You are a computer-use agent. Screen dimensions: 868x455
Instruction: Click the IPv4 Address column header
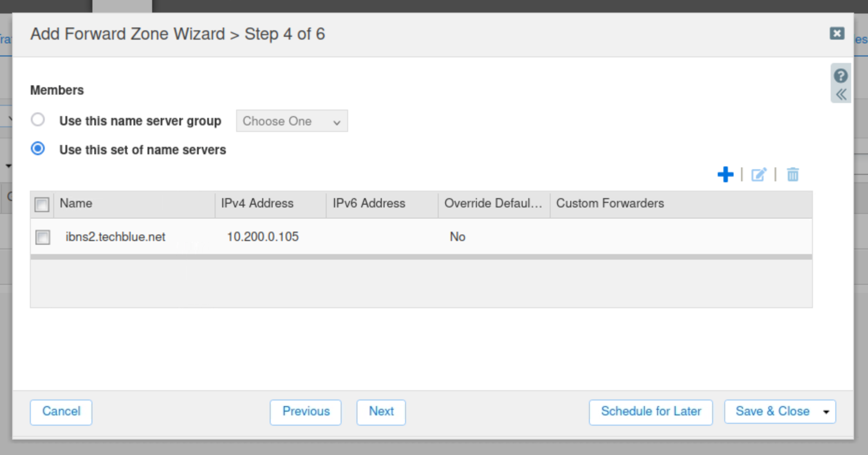(257, 204)
